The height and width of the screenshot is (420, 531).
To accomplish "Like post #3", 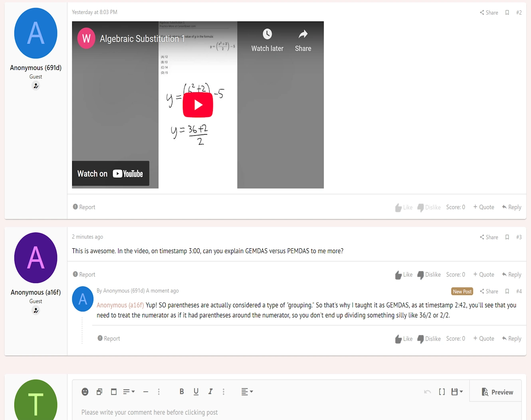I will click(404, 275).
